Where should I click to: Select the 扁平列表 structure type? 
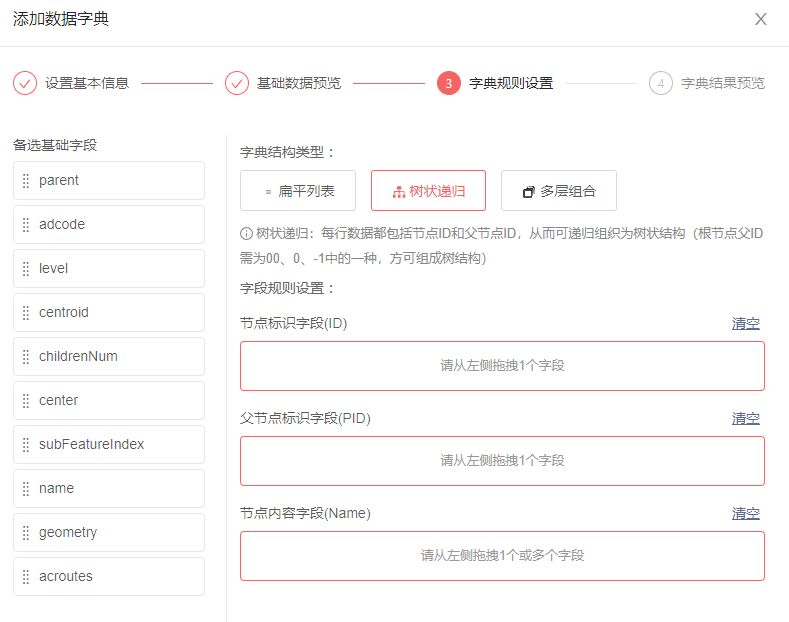point(299,191)
